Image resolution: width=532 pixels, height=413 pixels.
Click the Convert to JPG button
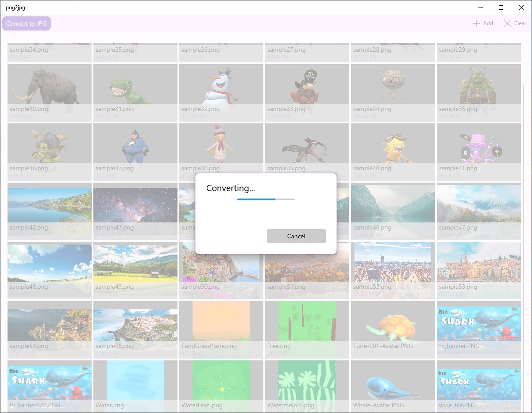tap(27, 23)
